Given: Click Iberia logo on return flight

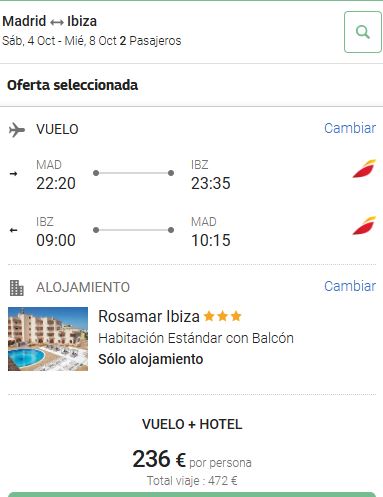Looking at the screenshot, I should coord(364,226).
